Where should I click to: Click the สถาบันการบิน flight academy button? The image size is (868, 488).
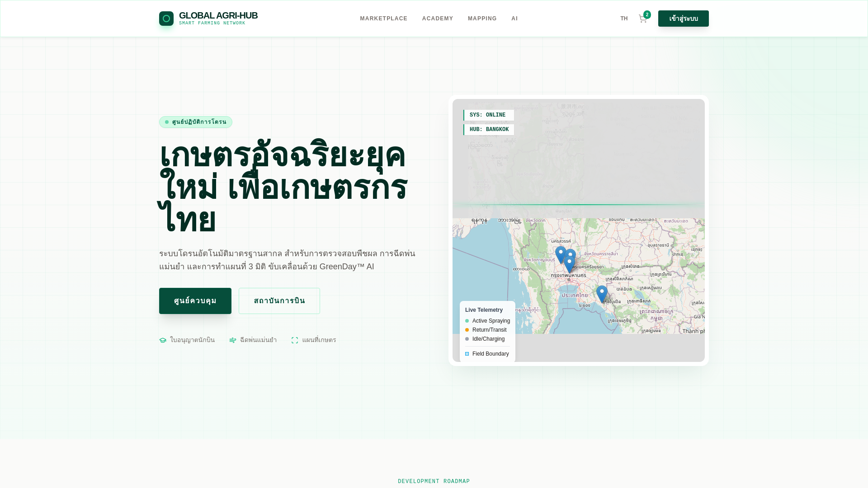(x=279, y=301)
